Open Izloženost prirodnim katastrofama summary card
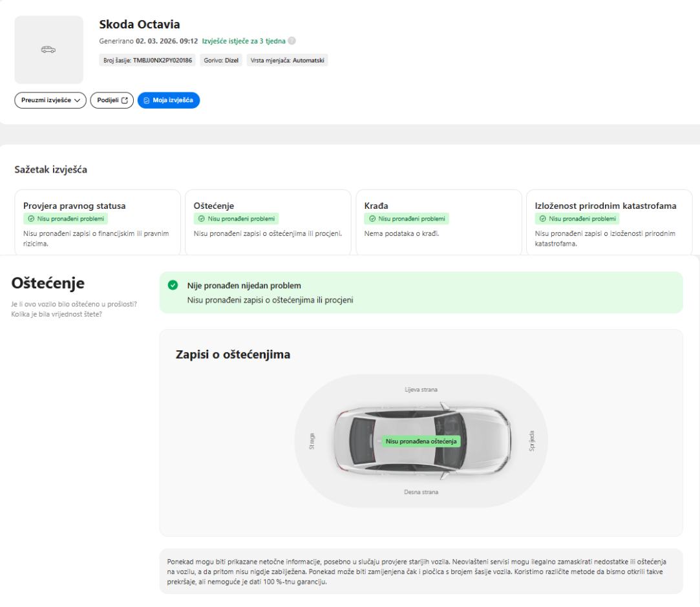Screen dimensions: 700x607 (x=609, y=222)
